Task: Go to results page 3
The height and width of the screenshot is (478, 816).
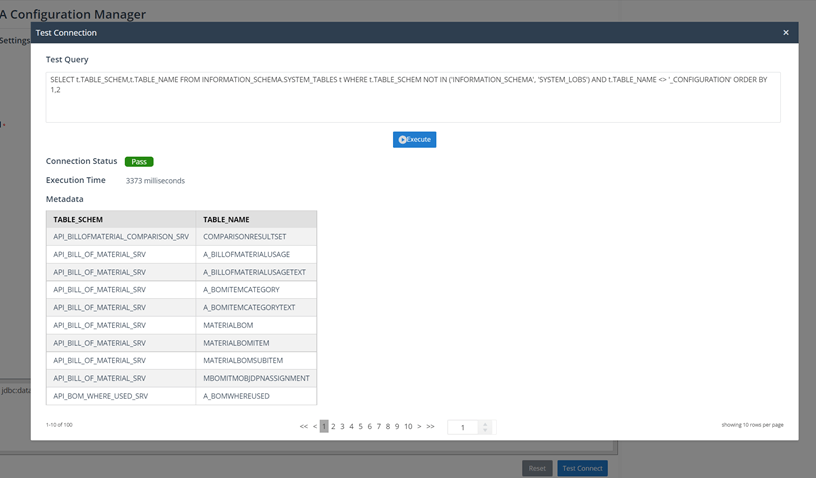Action: pyautogui.click(x=342, y=427)
